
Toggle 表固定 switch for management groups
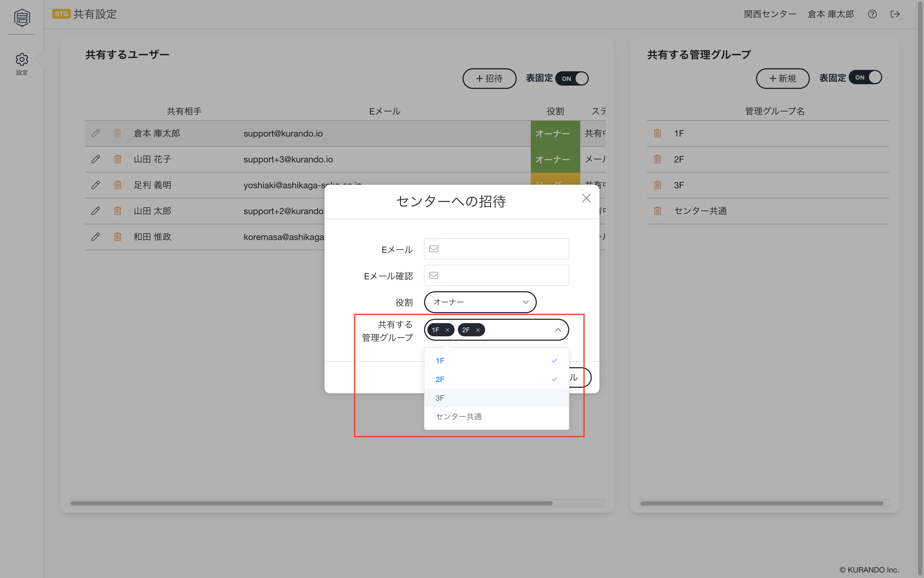pos(865,78)
